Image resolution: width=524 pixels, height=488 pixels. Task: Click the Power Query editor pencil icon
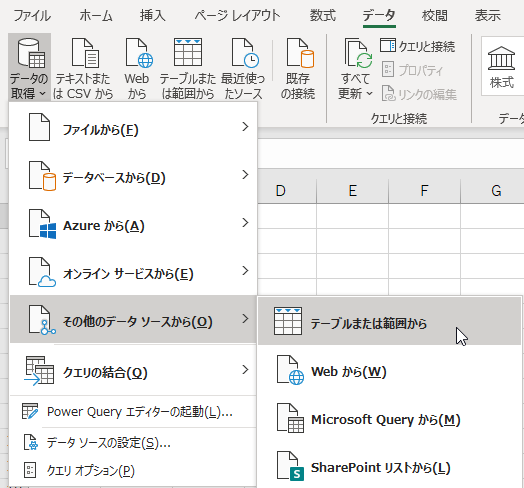30,411
